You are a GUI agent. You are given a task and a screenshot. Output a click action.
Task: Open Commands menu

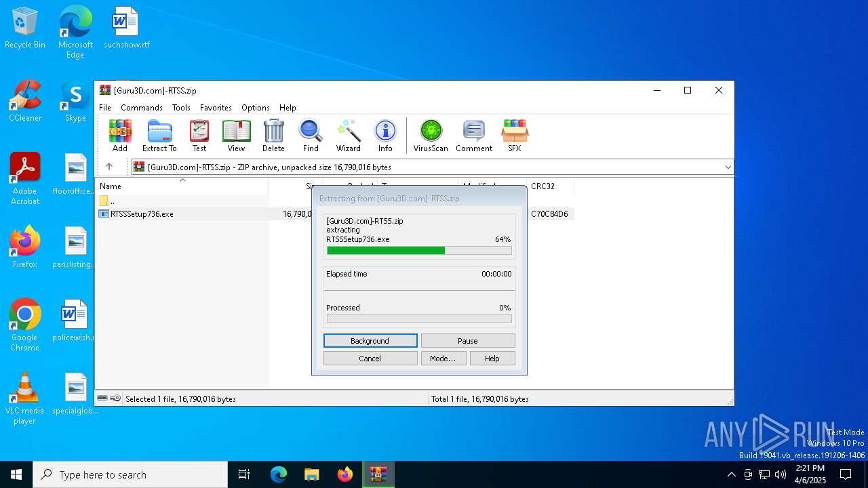142,108
